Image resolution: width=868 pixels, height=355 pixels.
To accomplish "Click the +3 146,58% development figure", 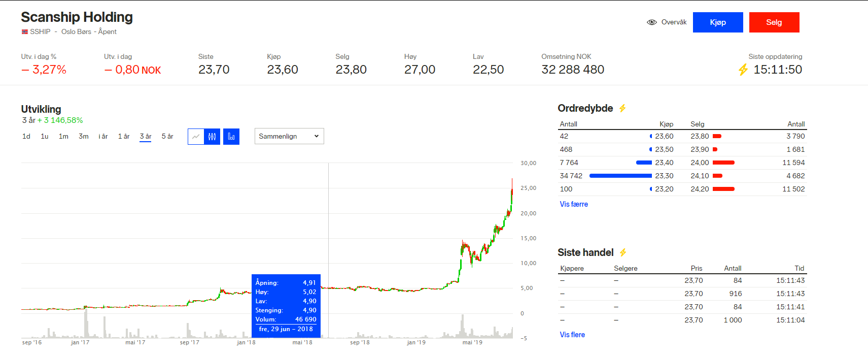I will coord(60,120).
